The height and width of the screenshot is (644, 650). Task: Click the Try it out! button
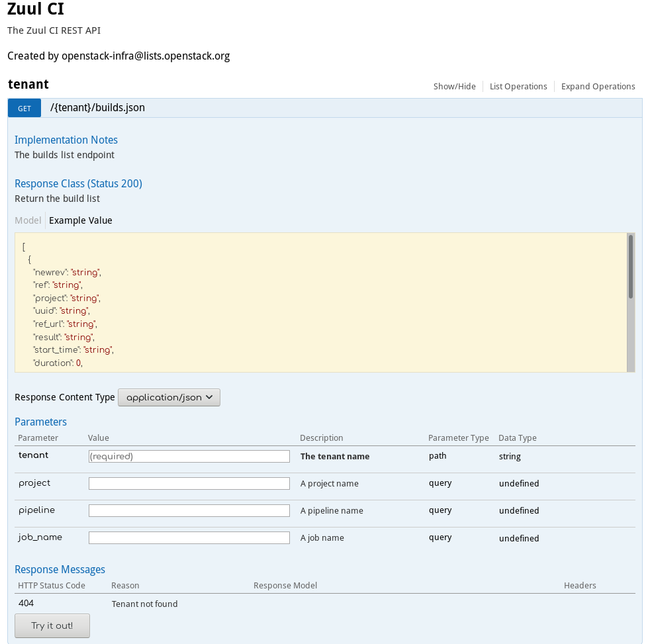52,625
